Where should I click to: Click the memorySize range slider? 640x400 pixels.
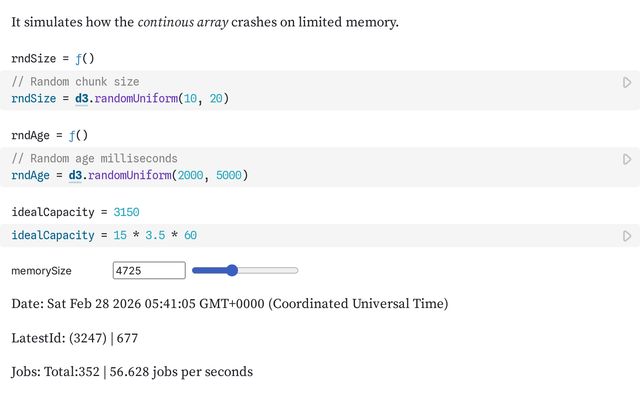click(x=245, y=270)
